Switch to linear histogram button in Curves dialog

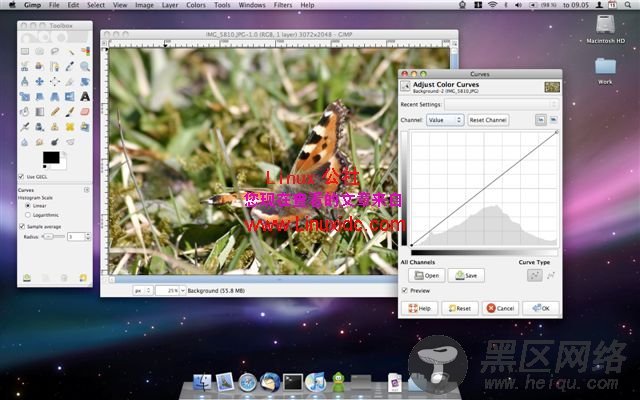tap(541, 120)
